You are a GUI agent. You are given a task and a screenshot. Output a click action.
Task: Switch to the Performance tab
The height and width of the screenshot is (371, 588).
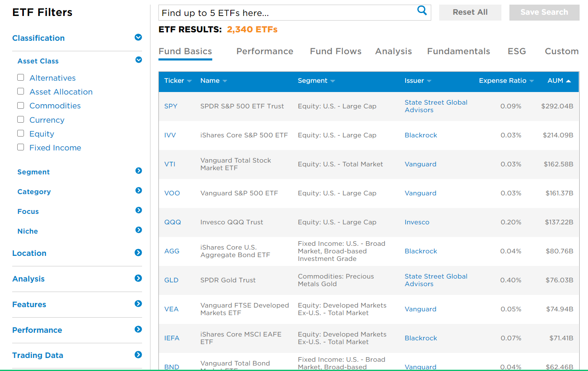coord(264,51)
